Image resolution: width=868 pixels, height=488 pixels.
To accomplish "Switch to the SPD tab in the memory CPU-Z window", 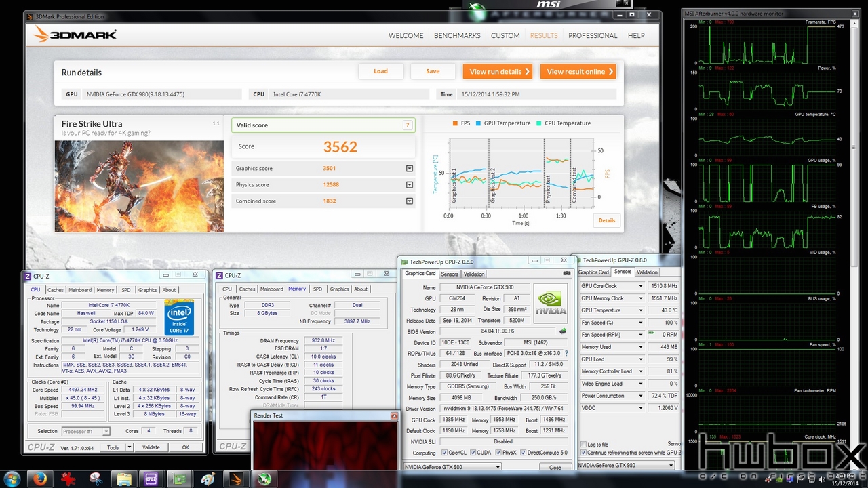I will (317, 289).
